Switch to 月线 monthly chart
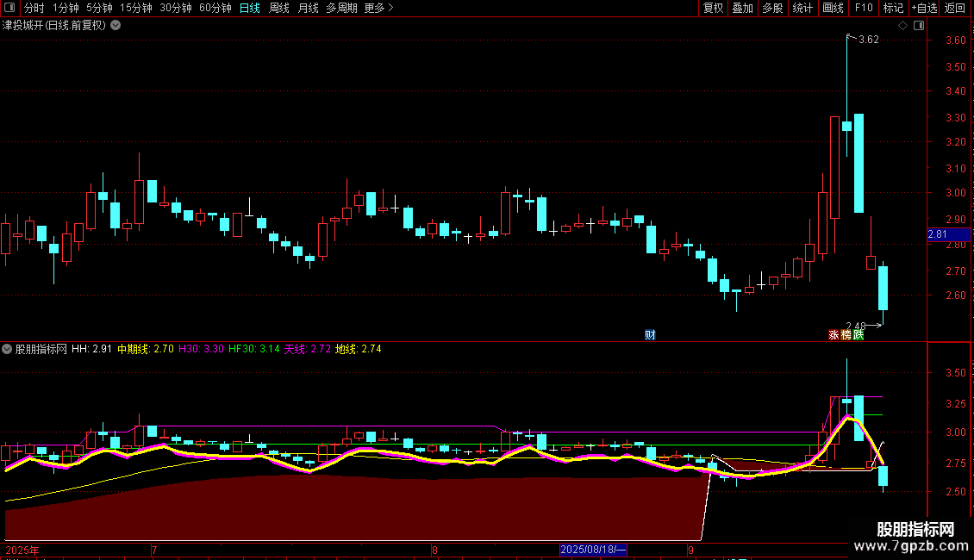This screenshot has width=974, height=560. click(308, 8)
